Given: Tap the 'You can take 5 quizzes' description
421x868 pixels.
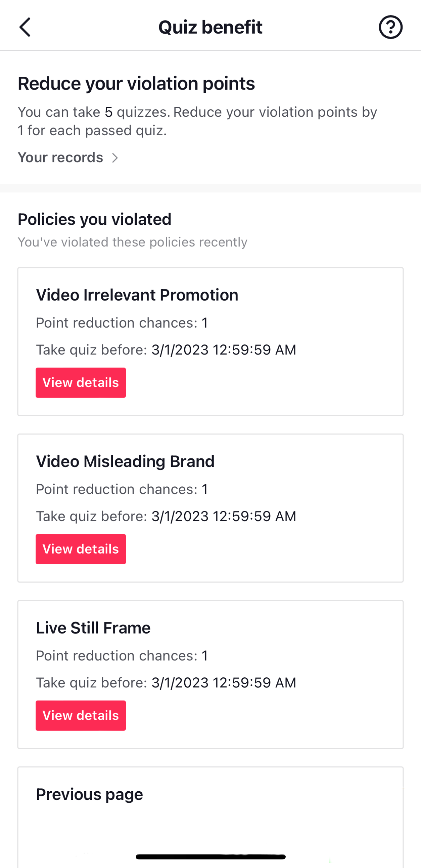Looking at the screenshot, I should click(197, 121).
